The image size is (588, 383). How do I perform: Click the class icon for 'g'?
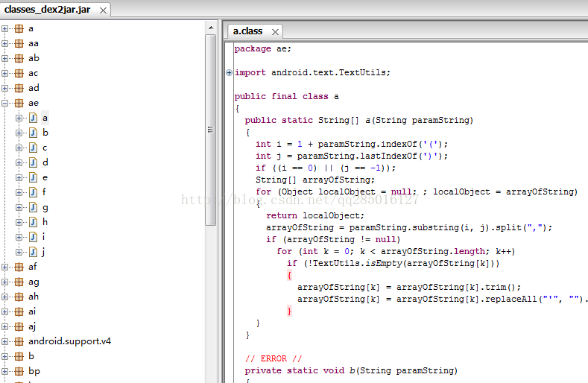coord(33,207)
